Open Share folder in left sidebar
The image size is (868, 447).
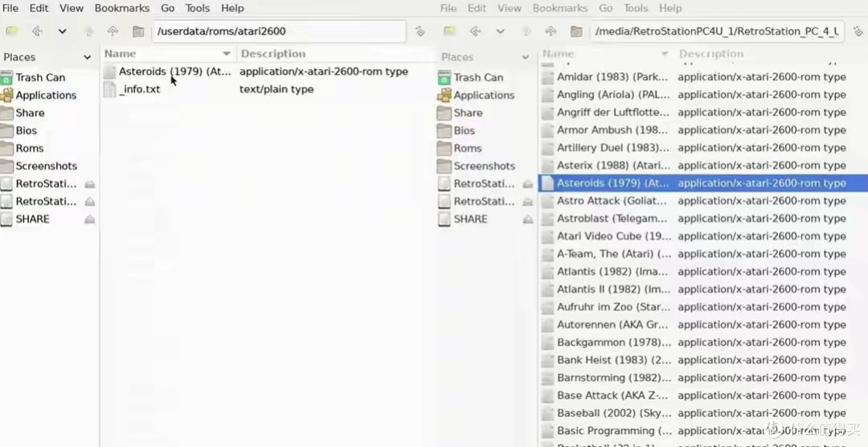tap(30, 113)
